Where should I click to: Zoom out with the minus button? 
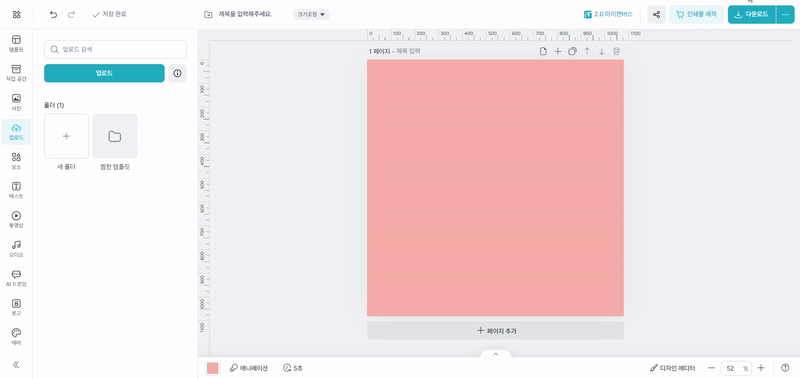pos(711,368)
